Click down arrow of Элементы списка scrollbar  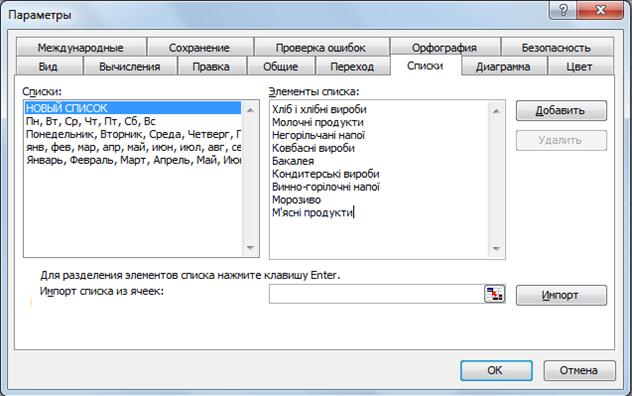pyautogui.click(x=496, y=249)
